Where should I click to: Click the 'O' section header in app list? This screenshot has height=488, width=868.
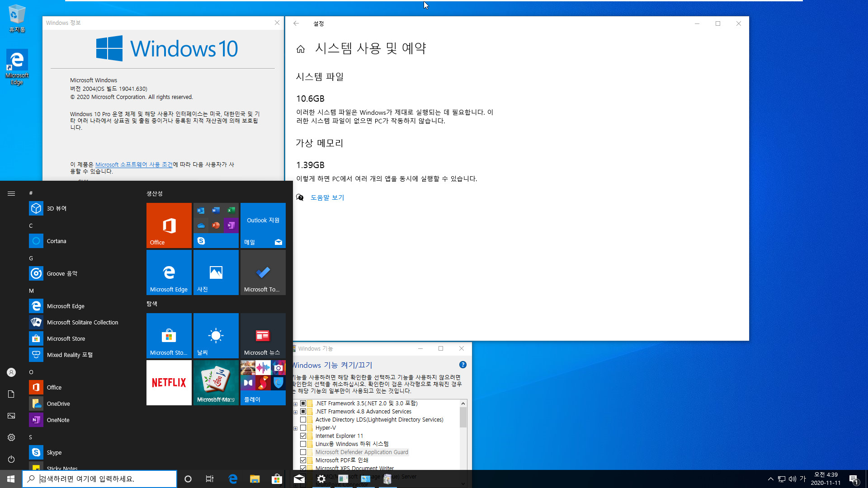(x=31, y=372)
